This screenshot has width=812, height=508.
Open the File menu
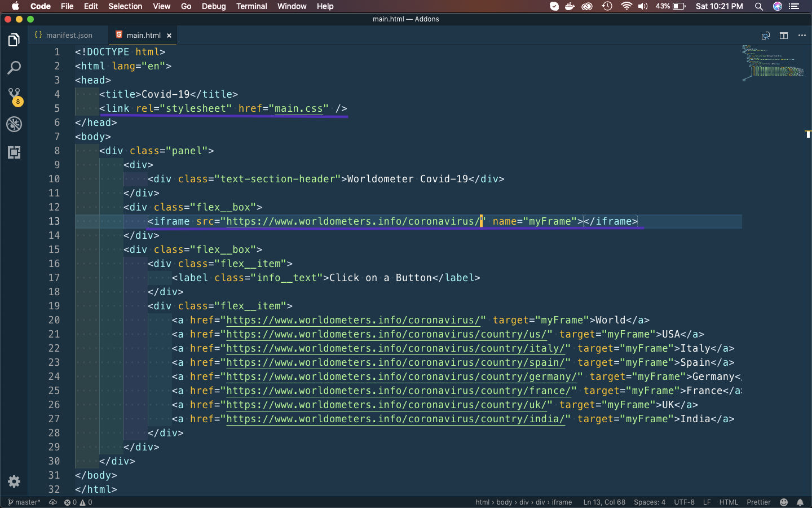coord(67,6)
